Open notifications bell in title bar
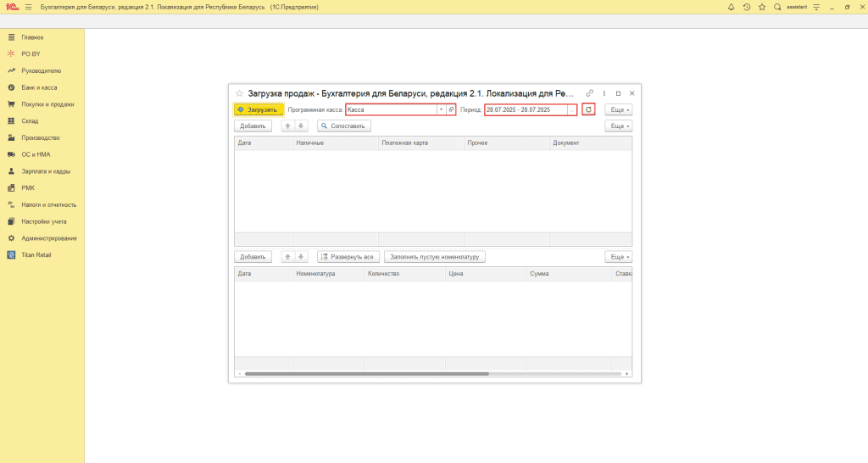Screen dimensions: 868x463 [731, 7]
